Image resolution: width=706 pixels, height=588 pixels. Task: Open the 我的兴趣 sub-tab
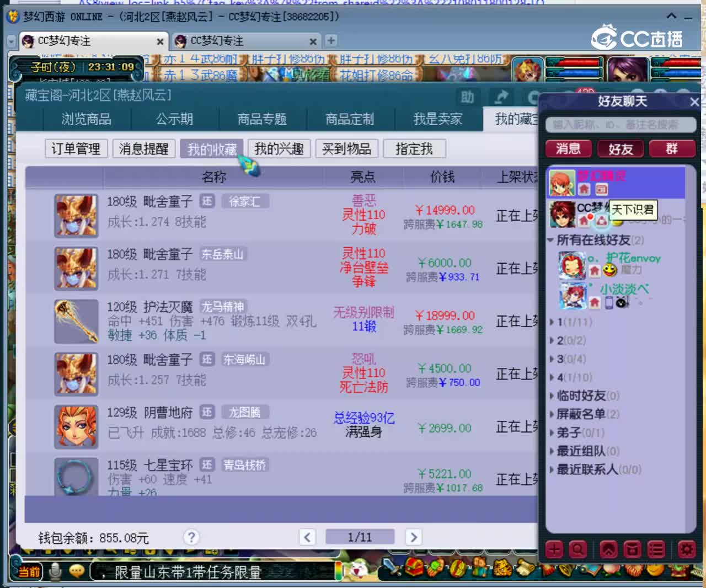(x=279, y=149)
